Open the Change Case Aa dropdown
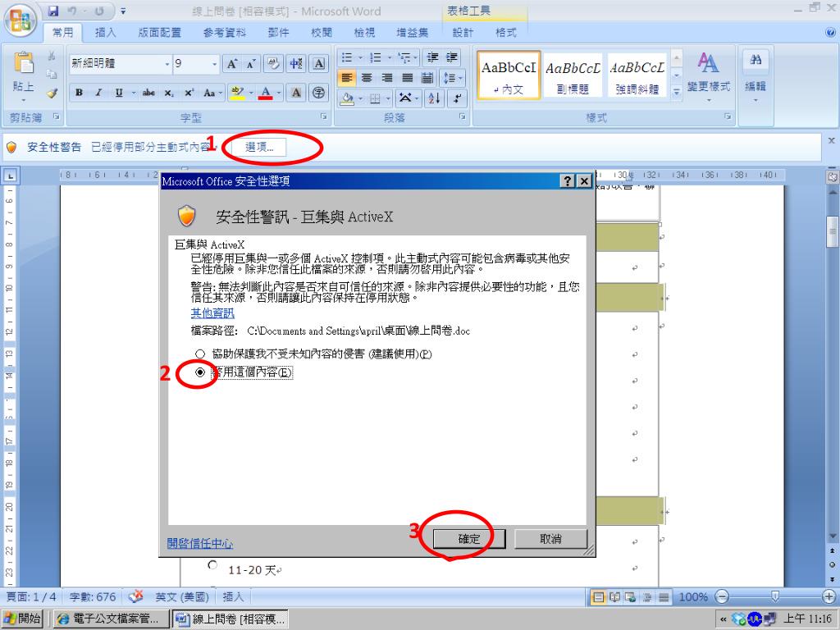Screen dimensions: 840x630 (x=212, y=93)
